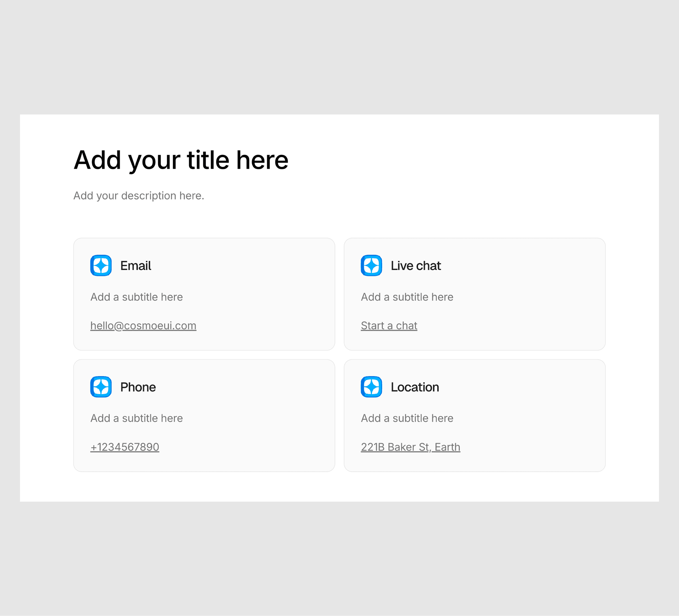This screenshot has height=616, width=679.
Task: Select the Email card heading
Action: (x=136, y=266)
